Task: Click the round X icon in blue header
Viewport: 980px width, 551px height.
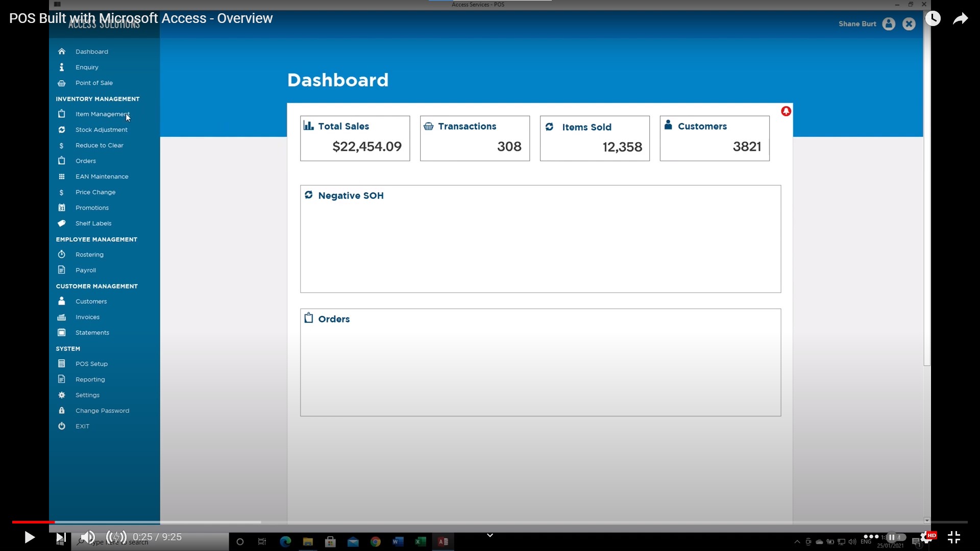Action: pyautogui.click(x=909, y=24)
